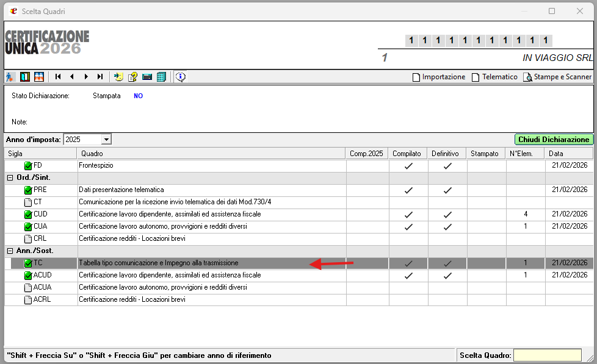Go to the previous record
Image resolution: width=597 pixels, height=364 pixels.
point(72,77)
